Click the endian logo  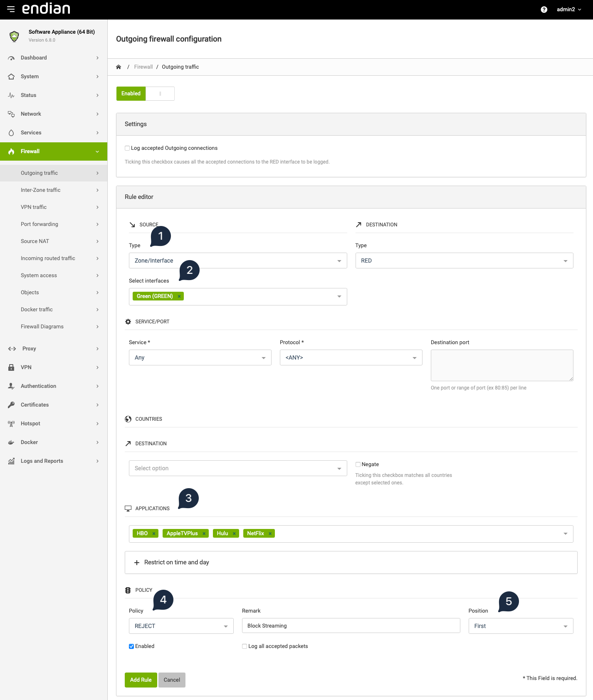[46, 9]
